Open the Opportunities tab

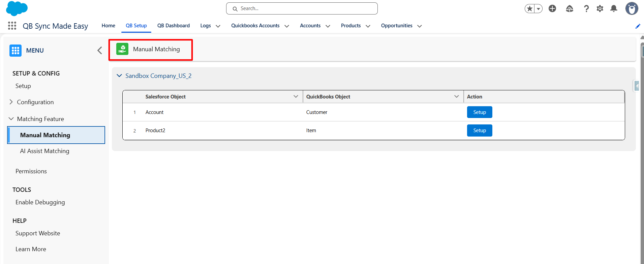397,26
